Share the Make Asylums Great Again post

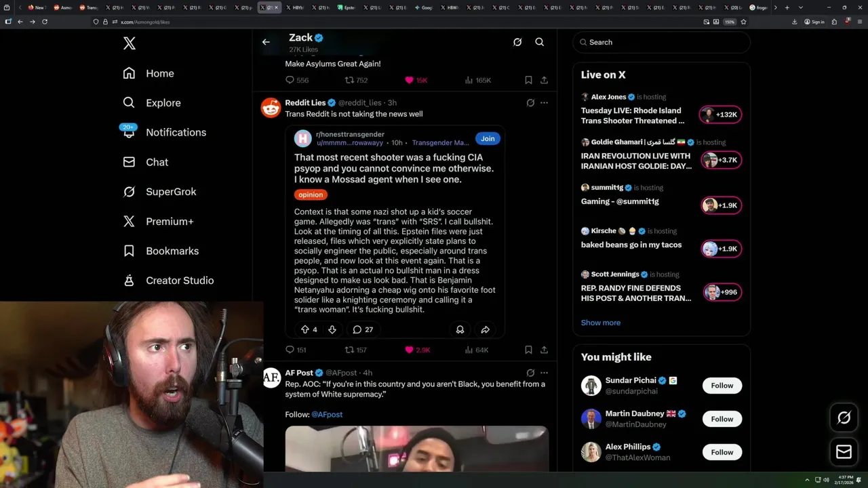pyautogui.click(x=544, y=80)
